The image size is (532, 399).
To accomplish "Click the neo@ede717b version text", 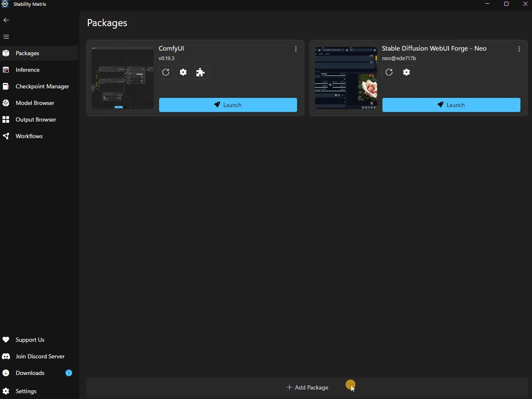I will 399,58.
